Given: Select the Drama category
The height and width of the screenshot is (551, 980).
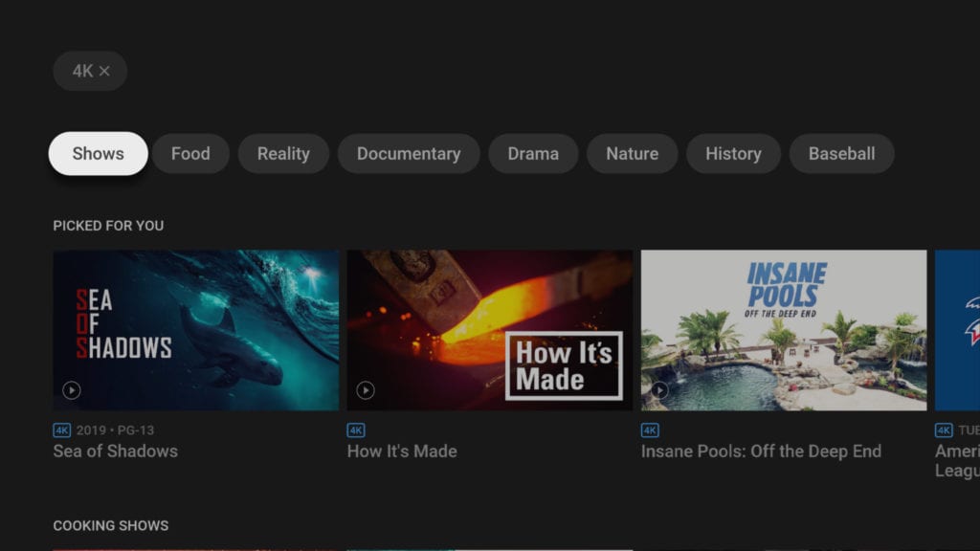Looking at the screenshot, I should click(x=533, y=153).
